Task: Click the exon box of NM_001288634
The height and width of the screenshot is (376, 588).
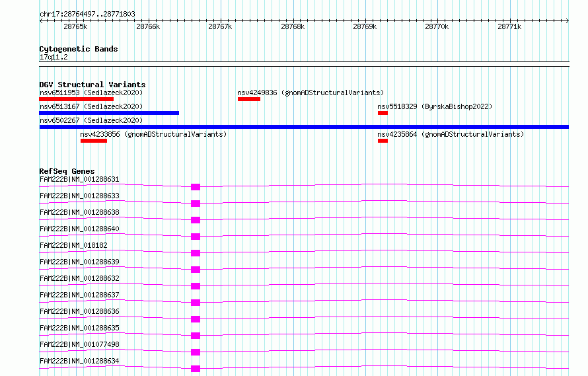Action: coord(196,369)
